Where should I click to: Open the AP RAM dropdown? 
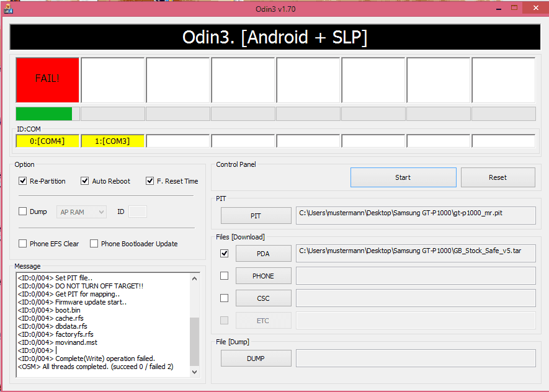81,212
